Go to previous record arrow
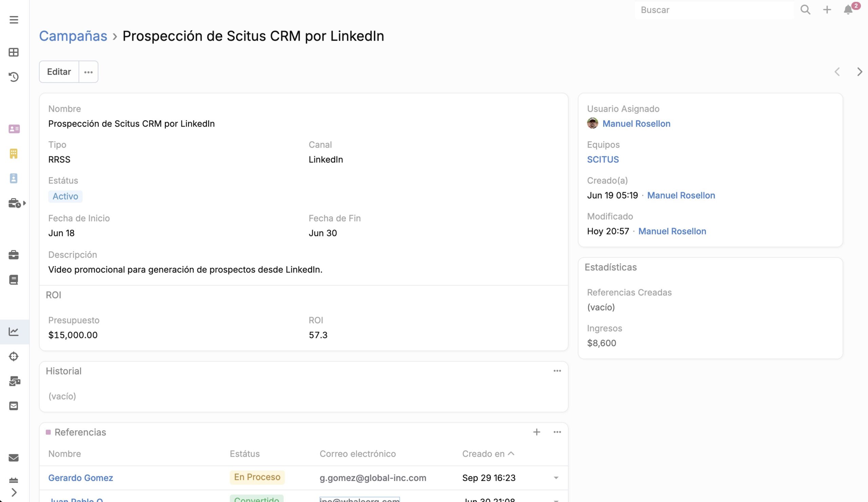Screen dimensions: 868x502 837,71
